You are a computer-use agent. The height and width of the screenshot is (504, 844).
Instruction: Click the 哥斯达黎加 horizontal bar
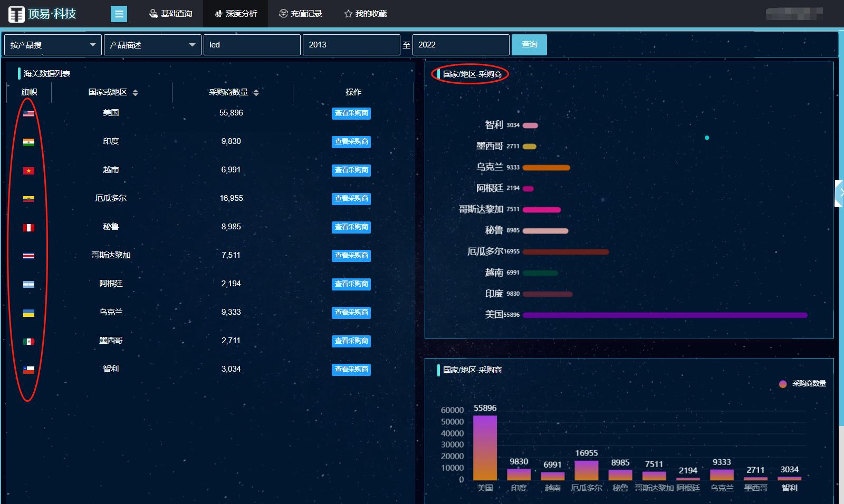(x=541, y=210)
